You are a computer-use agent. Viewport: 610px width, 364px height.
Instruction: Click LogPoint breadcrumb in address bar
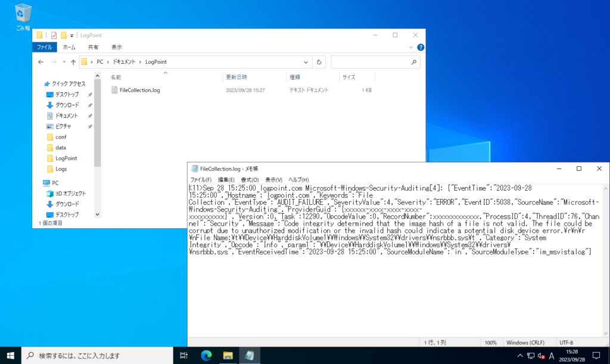tap(156, 62)
